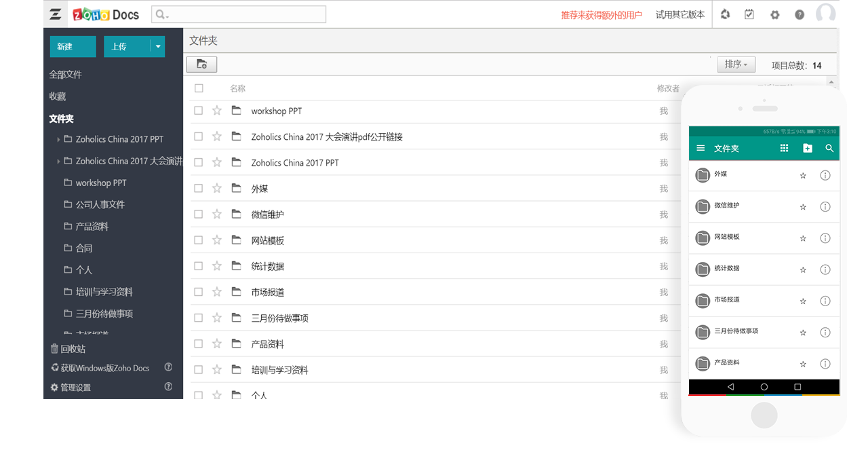Click the 上传 button

click(x=127, y=46)
